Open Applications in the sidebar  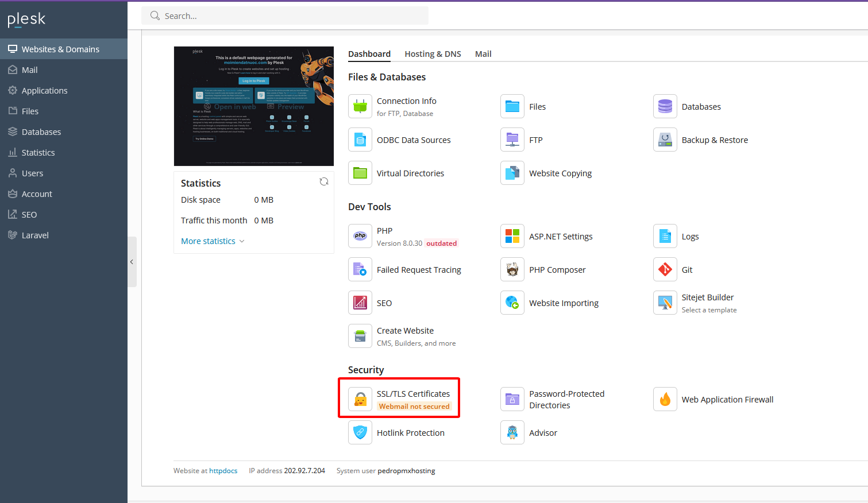64,90
